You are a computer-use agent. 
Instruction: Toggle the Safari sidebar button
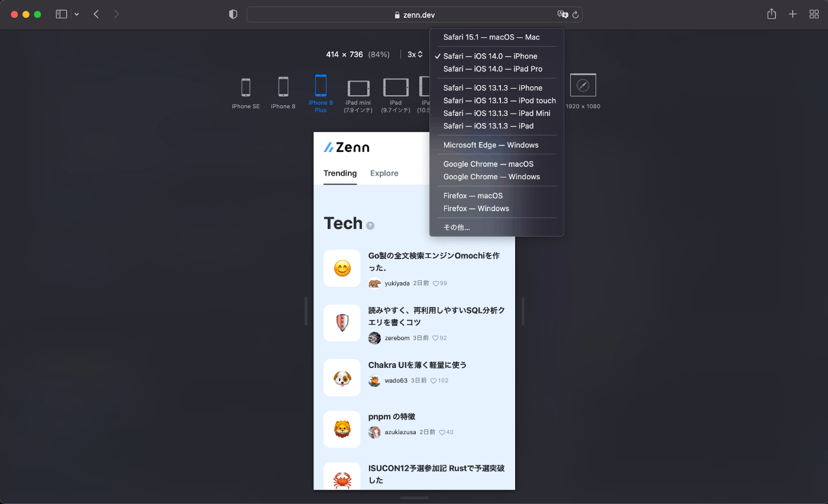(62, 14)
